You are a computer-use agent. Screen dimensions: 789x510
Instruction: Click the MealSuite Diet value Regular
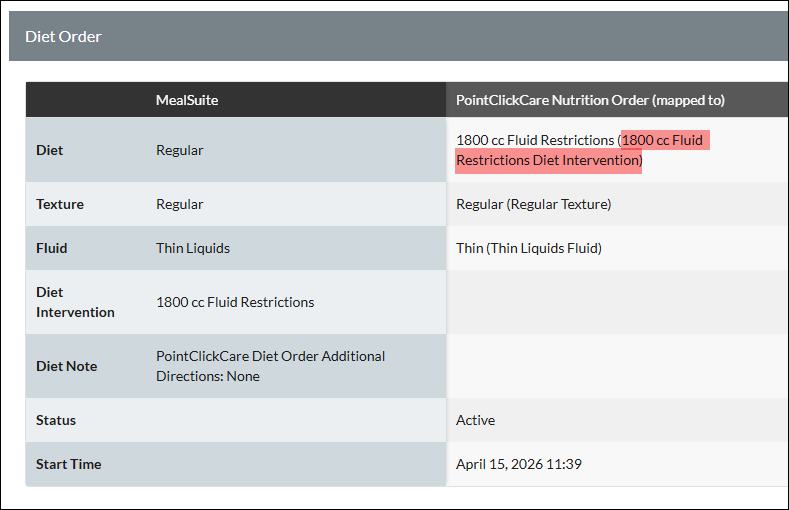pyautogui.click(x=180, y=150)
